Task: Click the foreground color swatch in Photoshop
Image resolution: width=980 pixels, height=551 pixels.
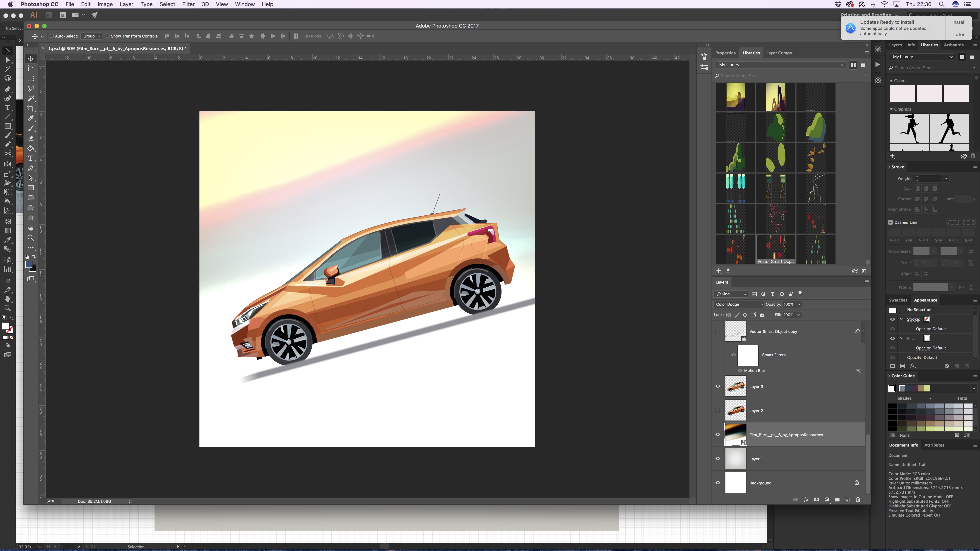Action: click(28, 265)
